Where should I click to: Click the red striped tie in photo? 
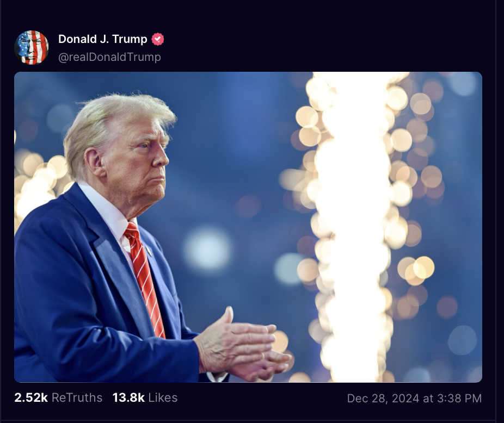pos(145,279)
